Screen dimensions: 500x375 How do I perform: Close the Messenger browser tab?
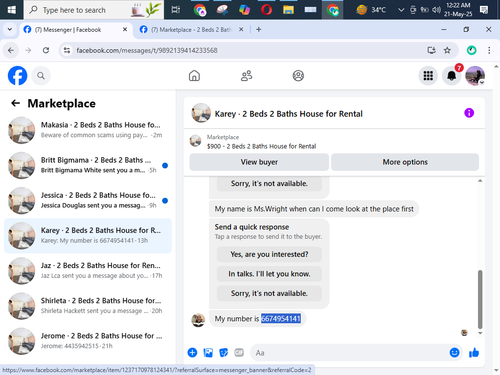point(125,29)
